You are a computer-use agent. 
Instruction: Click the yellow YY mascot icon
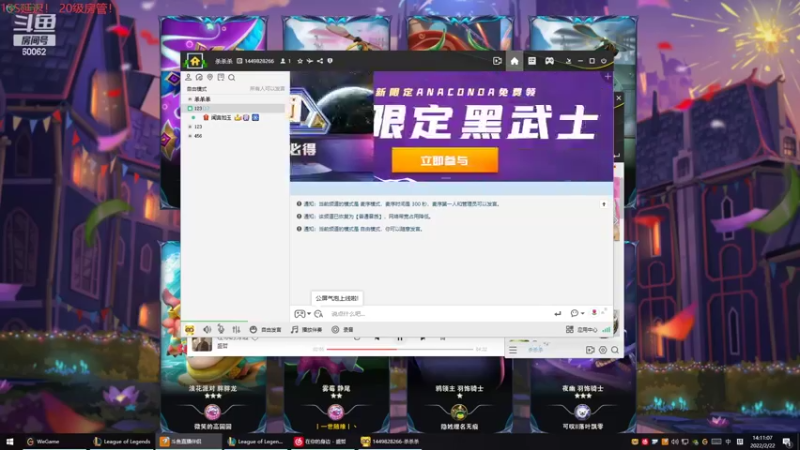[x=189, y=330]
